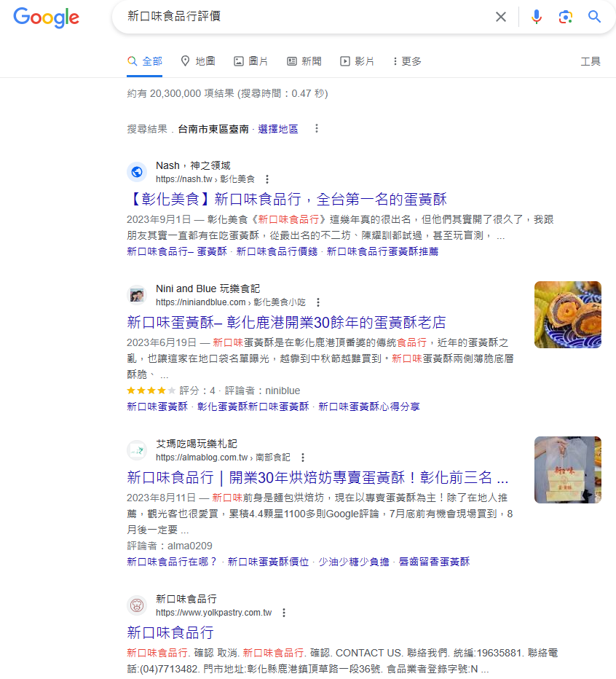Screen dimensions: 616x679
Task: Open three-dot menu for almablog.com.tw result
Action: point(303,458)
